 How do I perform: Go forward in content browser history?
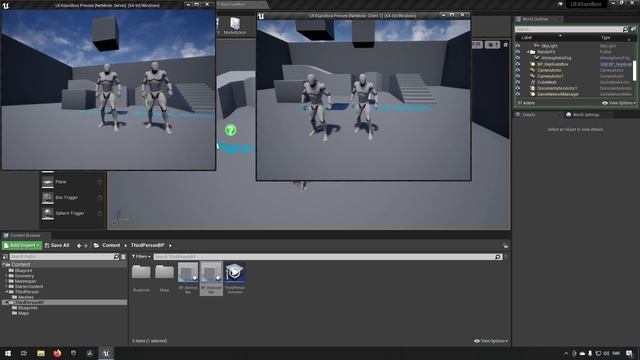pos(86,246)
